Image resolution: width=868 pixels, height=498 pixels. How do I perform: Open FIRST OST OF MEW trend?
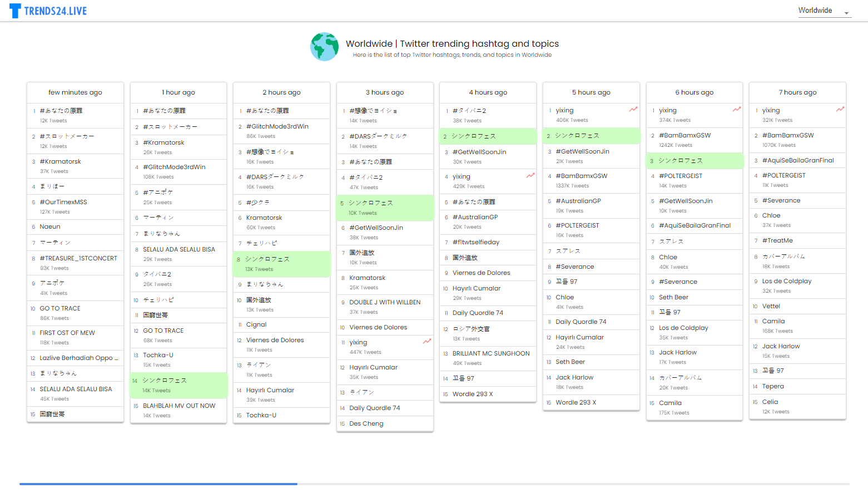(67, 333)
